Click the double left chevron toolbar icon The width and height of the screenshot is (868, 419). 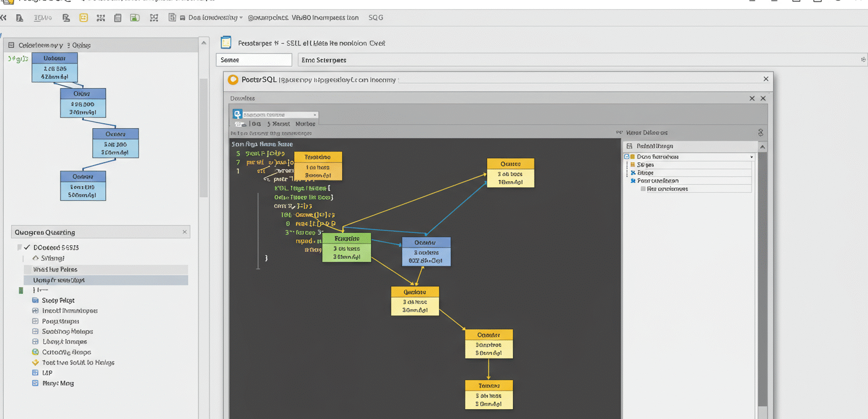coord(3,18)
